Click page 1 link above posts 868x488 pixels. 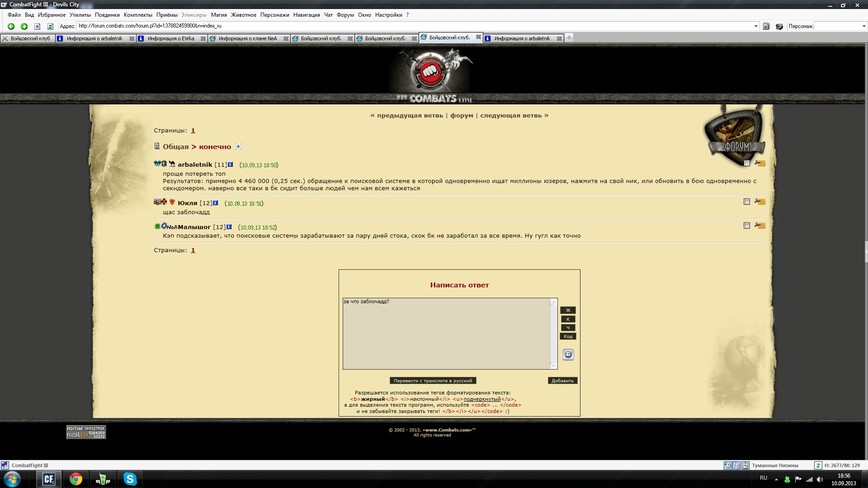coord(193,130)
